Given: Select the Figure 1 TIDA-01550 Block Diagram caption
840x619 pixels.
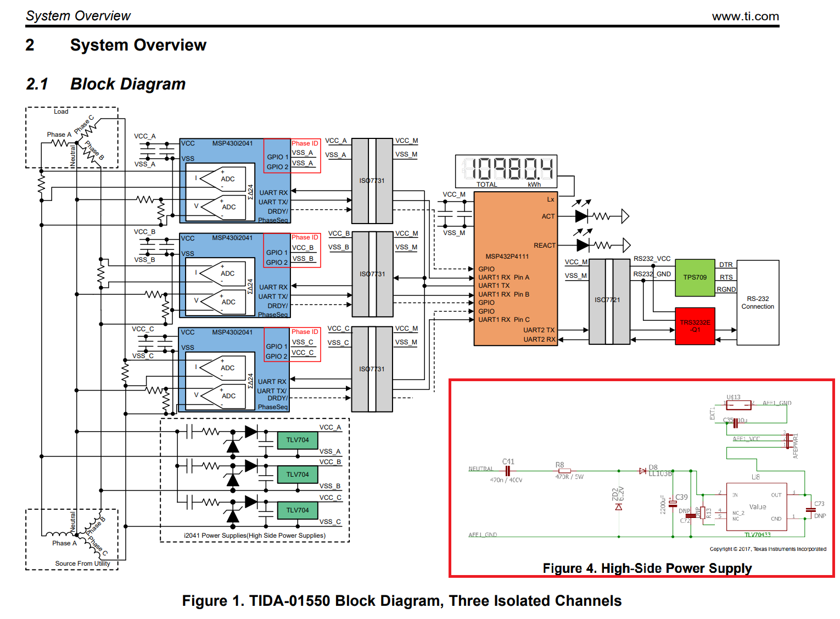Looking at the screenshot, I should click(402, 601).
